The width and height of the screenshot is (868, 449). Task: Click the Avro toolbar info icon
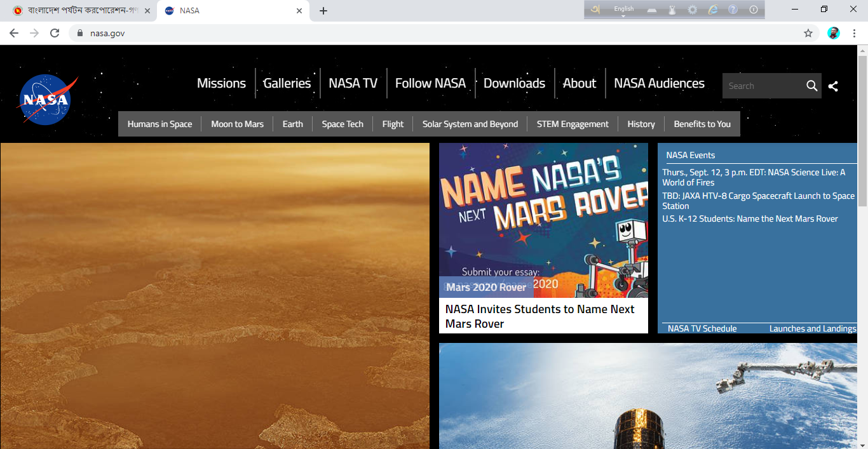pos(754,10)
